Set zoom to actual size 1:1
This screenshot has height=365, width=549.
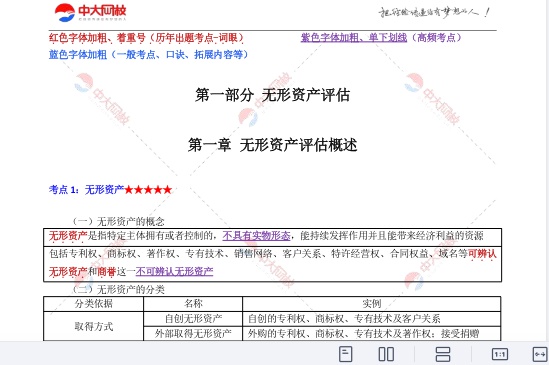500,354
